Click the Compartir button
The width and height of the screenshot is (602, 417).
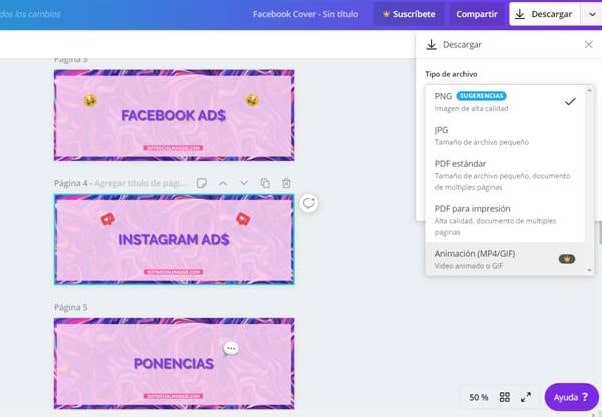tap(476, 14)
